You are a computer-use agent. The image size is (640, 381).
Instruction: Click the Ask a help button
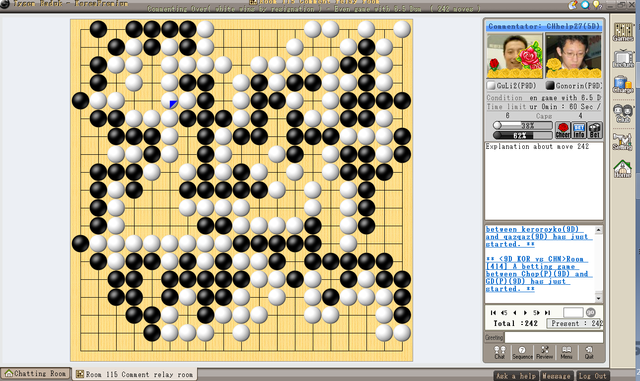[x=516, y=376]
